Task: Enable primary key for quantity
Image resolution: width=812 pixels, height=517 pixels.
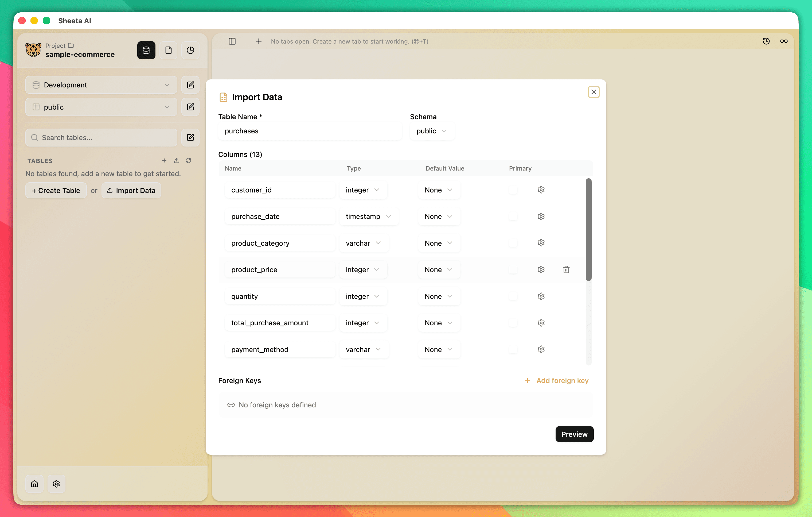Action: (x=513, y=296)
